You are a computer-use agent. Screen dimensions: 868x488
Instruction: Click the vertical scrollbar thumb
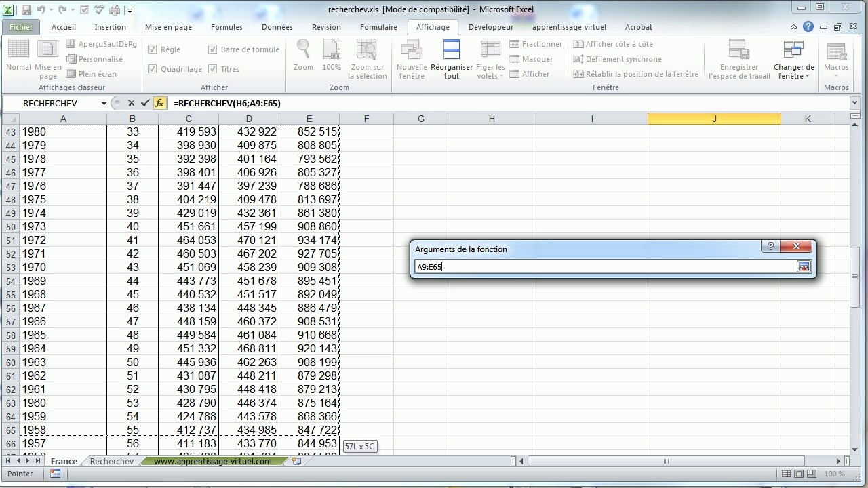[855, 276]
